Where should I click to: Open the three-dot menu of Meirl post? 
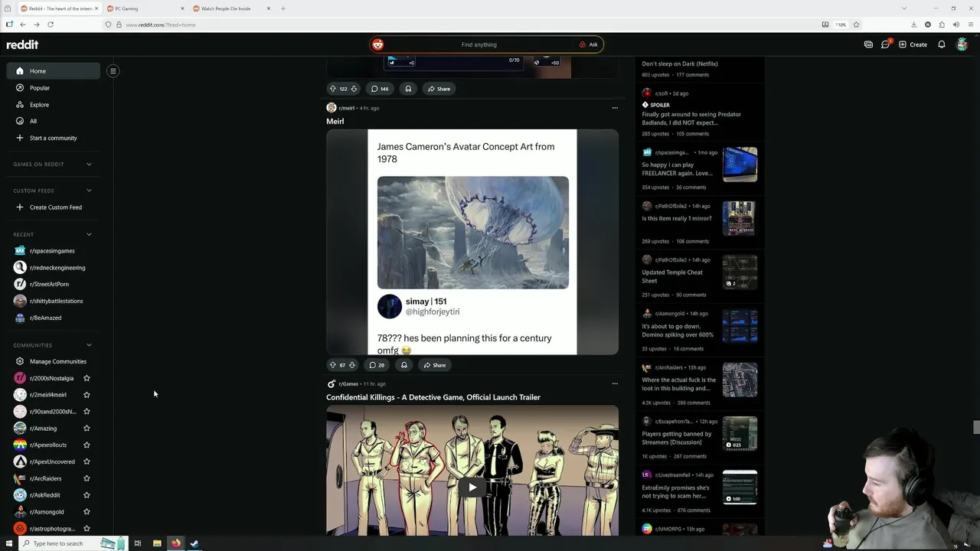pyautogui.click(x=615, y=108)
